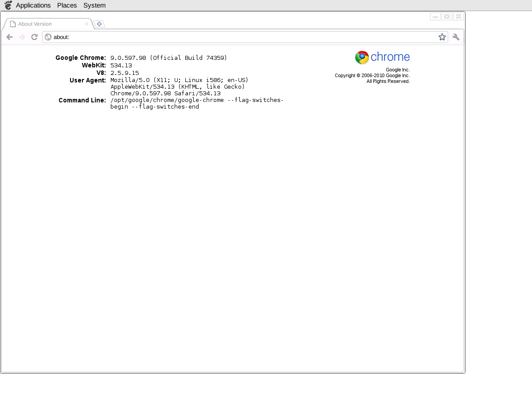This screenshot has width=532, height=399.
Task: Maximize the Chrome window
Action: pos(447,17)
